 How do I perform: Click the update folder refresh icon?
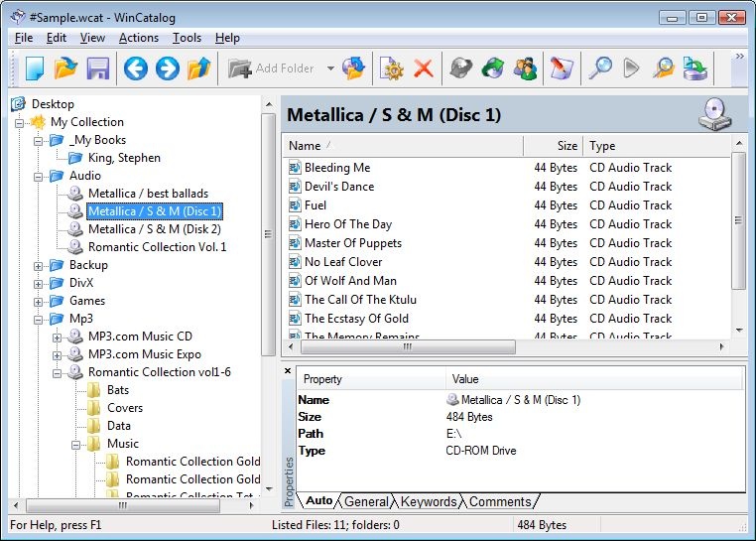[x=354, y=68]
